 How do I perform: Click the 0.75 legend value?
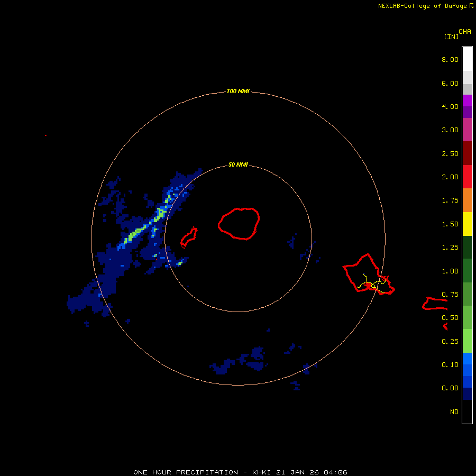[450, 295]
